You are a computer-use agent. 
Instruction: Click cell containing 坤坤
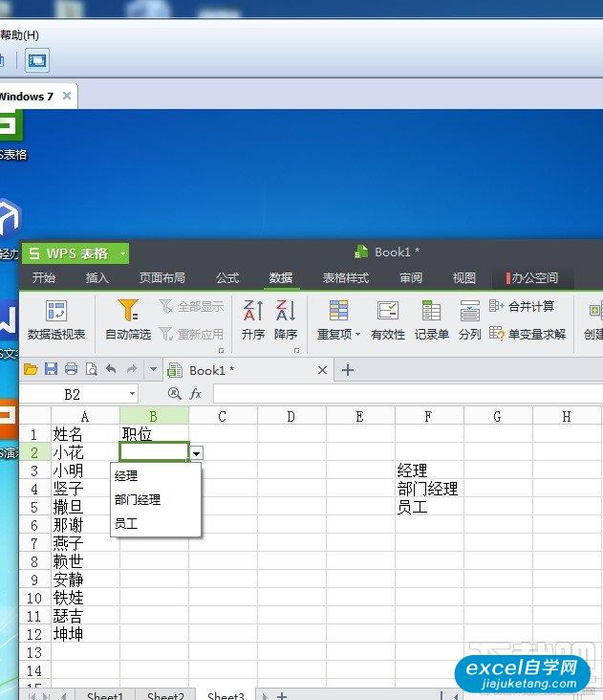(x=85, y=634)
